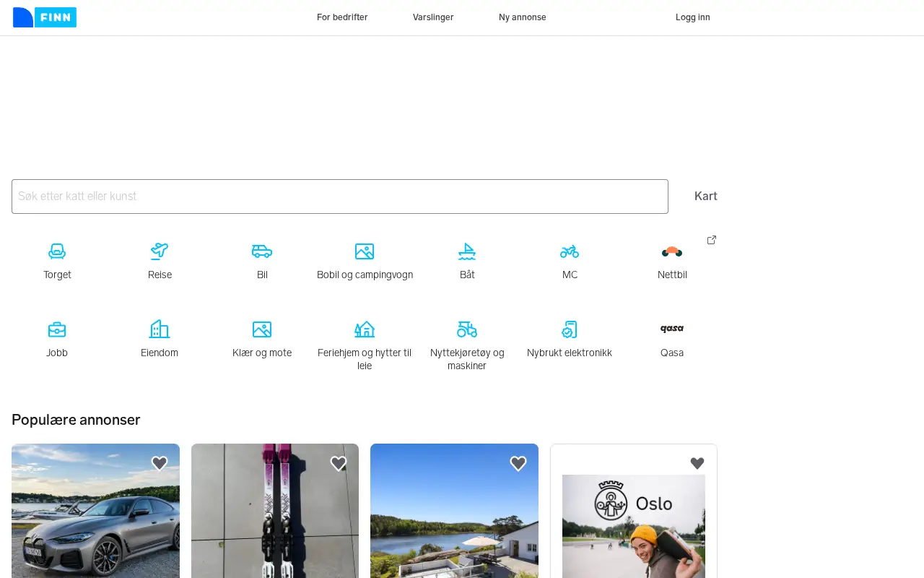Viewport: 924px width, 578px height.
Task: Open the Qasa logo icon
Action: 672,329
